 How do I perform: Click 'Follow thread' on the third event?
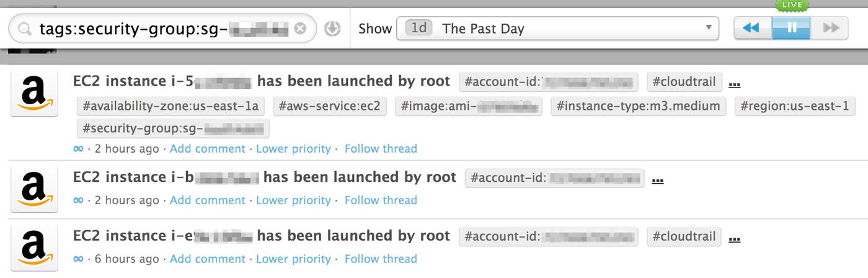381,259
